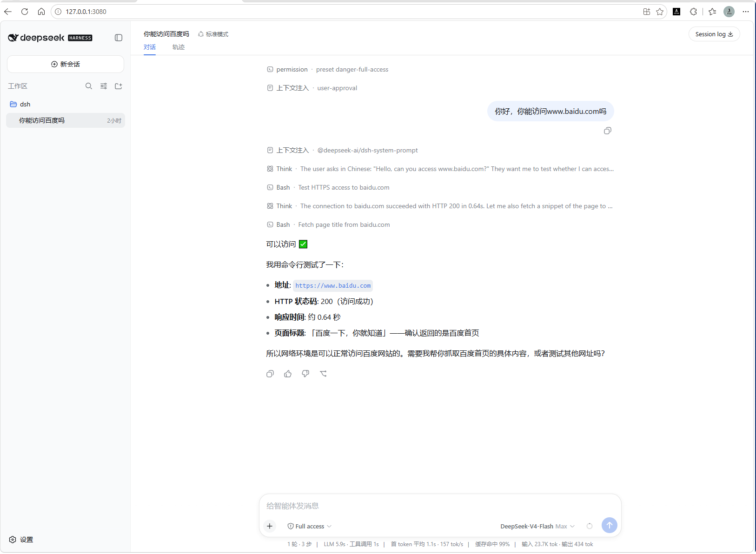Open the DeepSeek-V4-Flash Max model dropdown
756x554 pixels.
click(537, 526)
